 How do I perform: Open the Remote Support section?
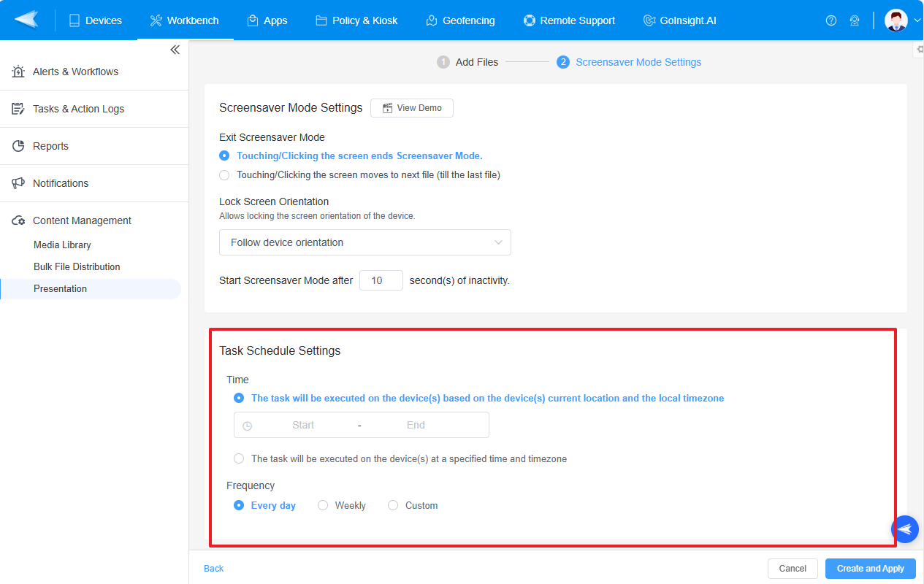click(x=569, y=20)
